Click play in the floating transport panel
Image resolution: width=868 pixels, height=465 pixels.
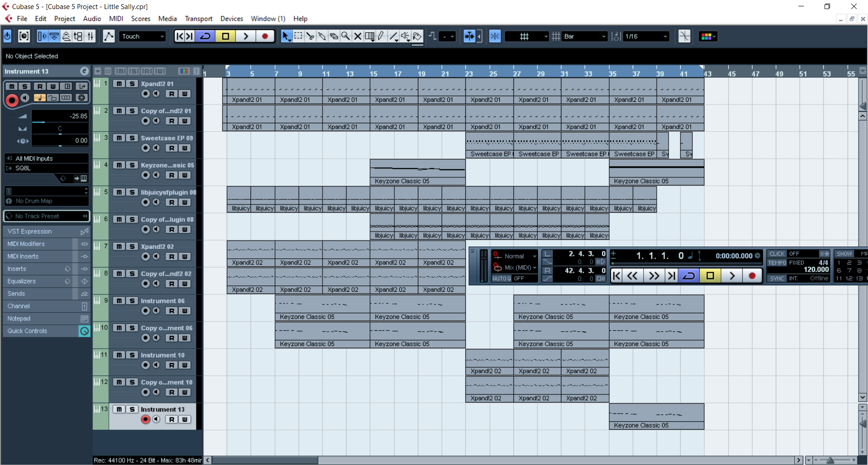732,275
